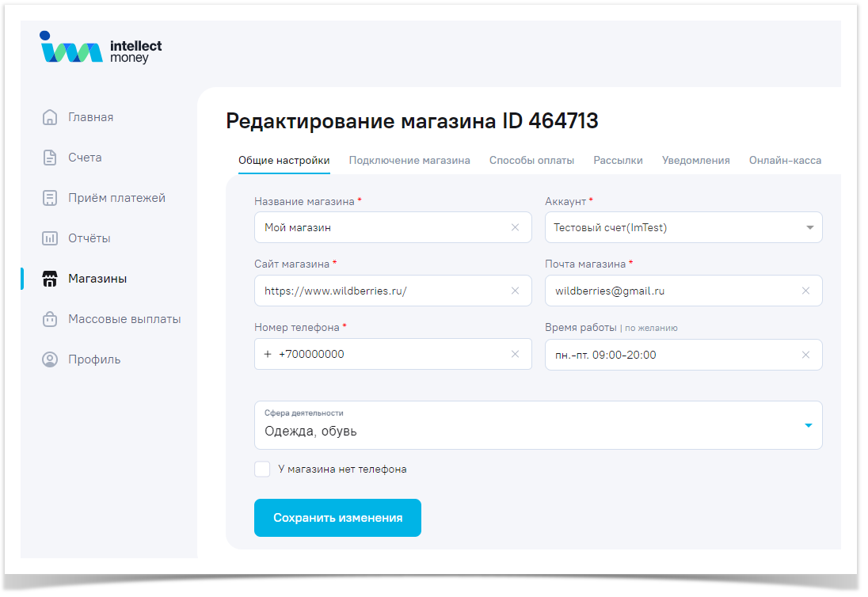This screenshot has width=868, height=597.
Task: Expand the Аккаунт dropdown
Action: pos(809,228)
